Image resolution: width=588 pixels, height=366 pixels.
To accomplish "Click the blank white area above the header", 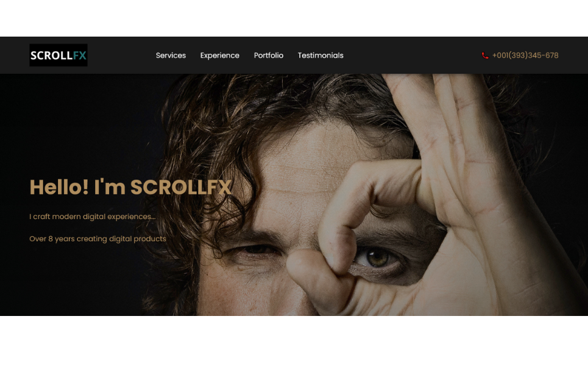I will tap(294, 18).
